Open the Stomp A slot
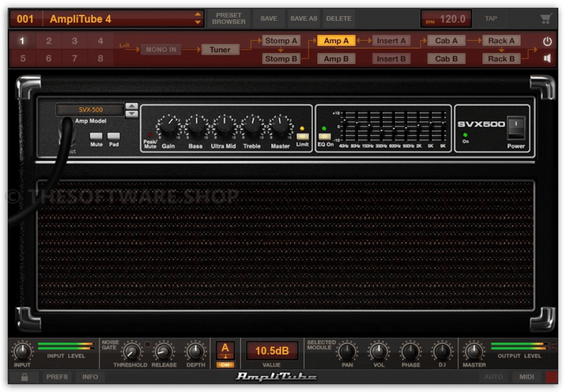The image size is (566, 392). (281, 40)
